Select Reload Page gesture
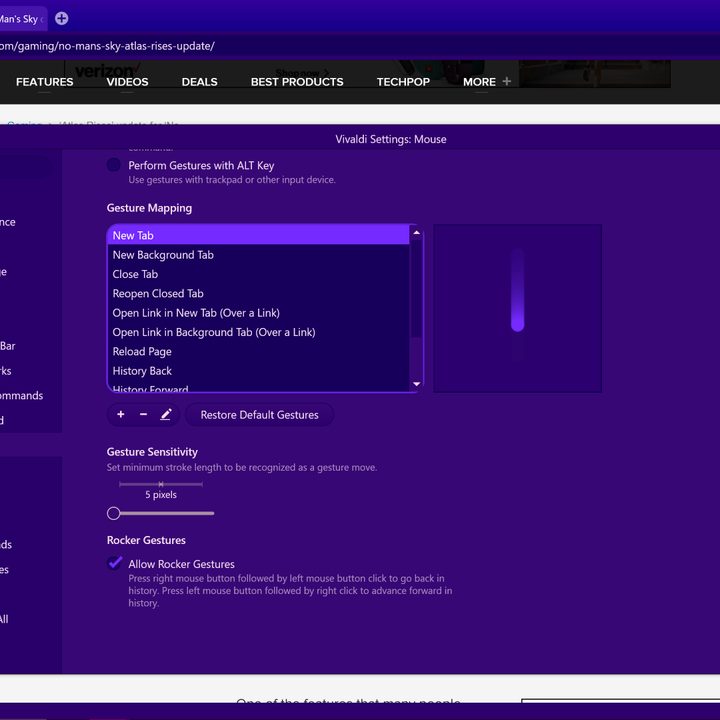Image resolution: width=720 pixels, height=720 pixels. (258, 351)
